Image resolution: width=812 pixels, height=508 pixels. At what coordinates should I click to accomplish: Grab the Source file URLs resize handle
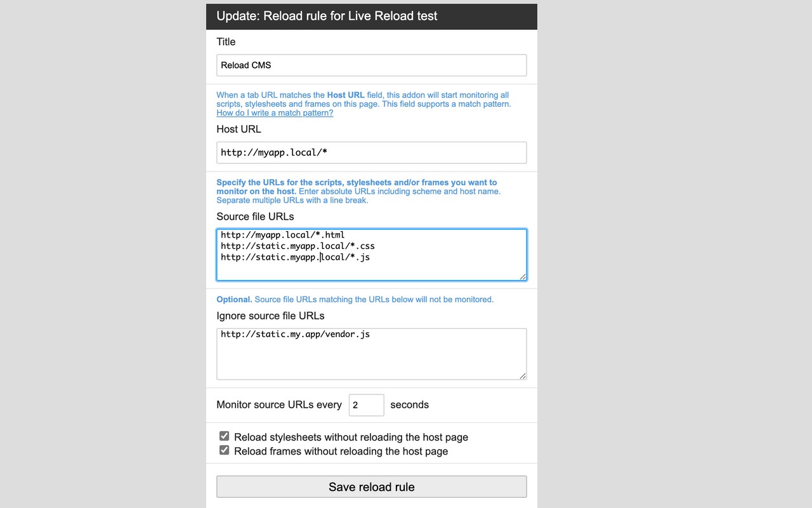[x=523, y=276]
